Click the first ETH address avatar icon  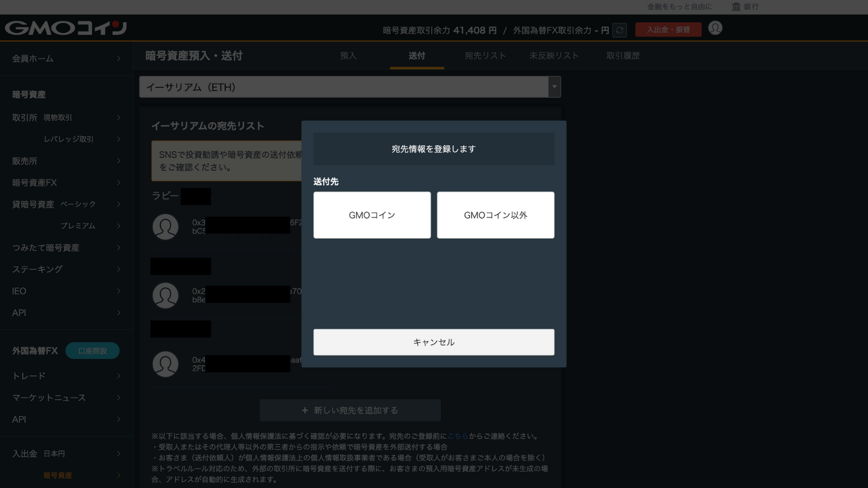pyautogui.click(x=165, y=227)
